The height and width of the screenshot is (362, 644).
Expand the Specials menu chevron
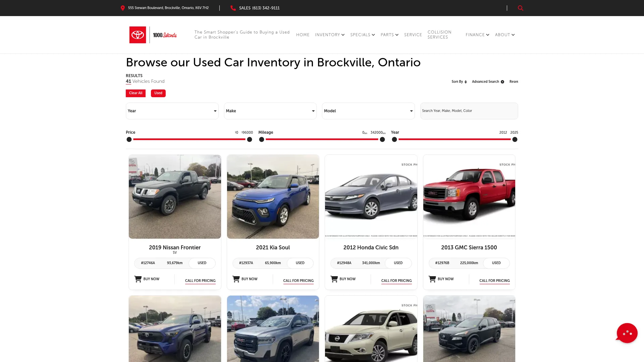click(373, 35)
